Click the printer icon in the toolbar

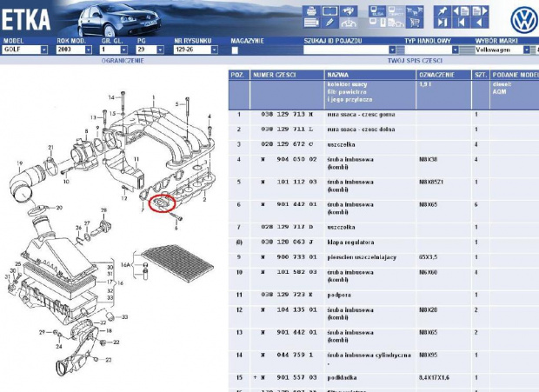[311, 11]
